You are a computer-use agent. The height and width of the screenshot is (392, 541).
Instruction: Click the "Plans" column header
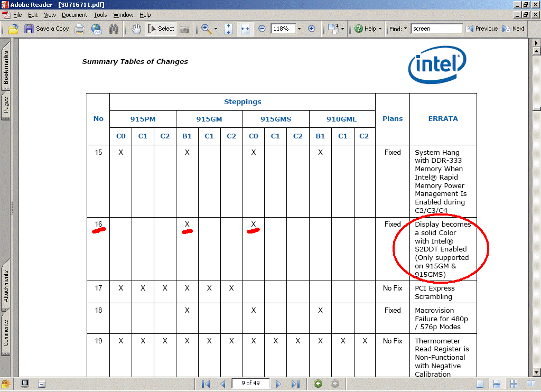click(393, 119)
